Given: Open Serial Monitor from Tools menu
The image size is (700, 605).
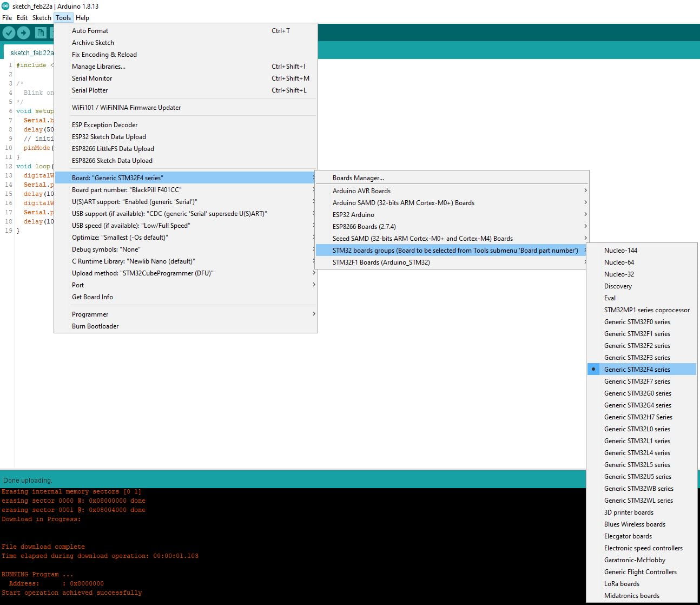Looking at the screenshot, I should pos(92,78).
